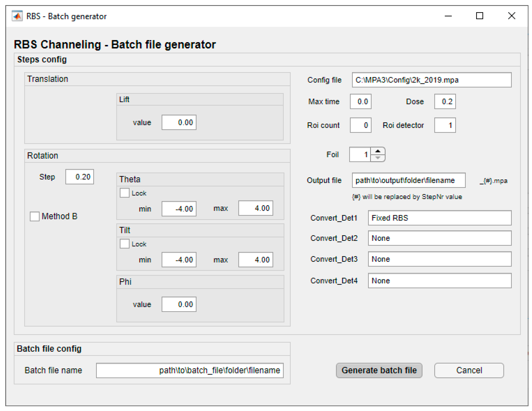Click the Tilt max value field
The height and width of the screenshot is (411, 532).
click(x=256, y=260)
